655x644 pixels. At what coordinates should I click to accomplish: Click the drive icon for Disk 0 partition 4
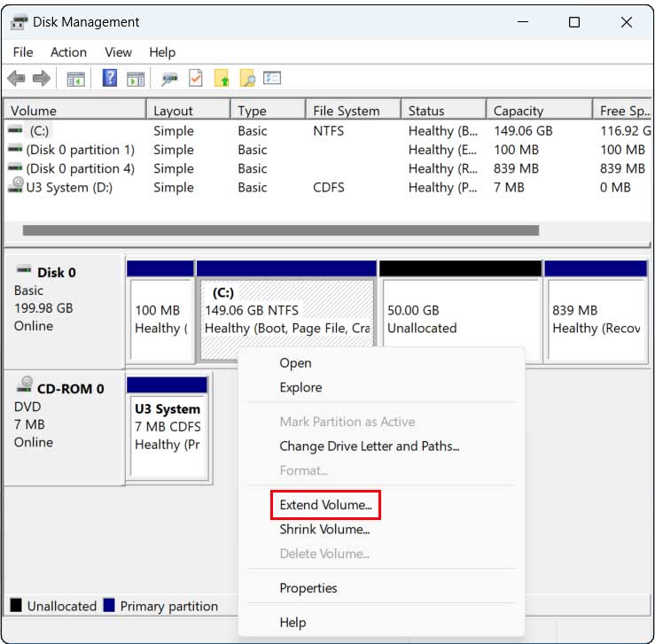tap(15, 167)
